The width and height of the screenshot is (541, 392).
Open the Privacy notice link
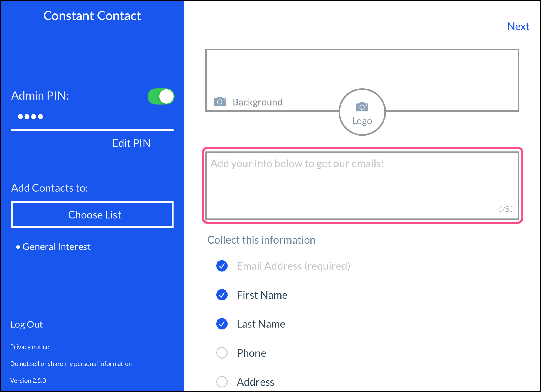pyautogui.click(x=30, y=347)
